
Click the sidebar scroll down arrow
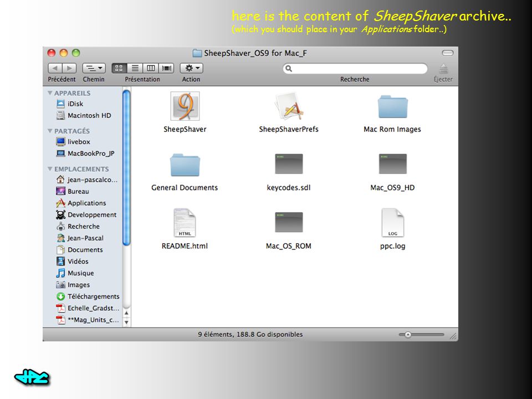(x=126, y=323)
